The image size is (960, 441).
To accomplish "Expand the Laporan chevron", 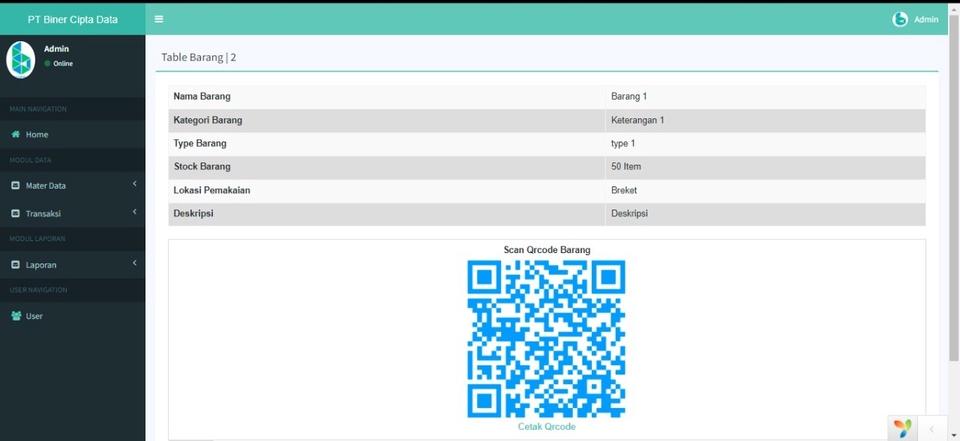I will pos(134,263).
